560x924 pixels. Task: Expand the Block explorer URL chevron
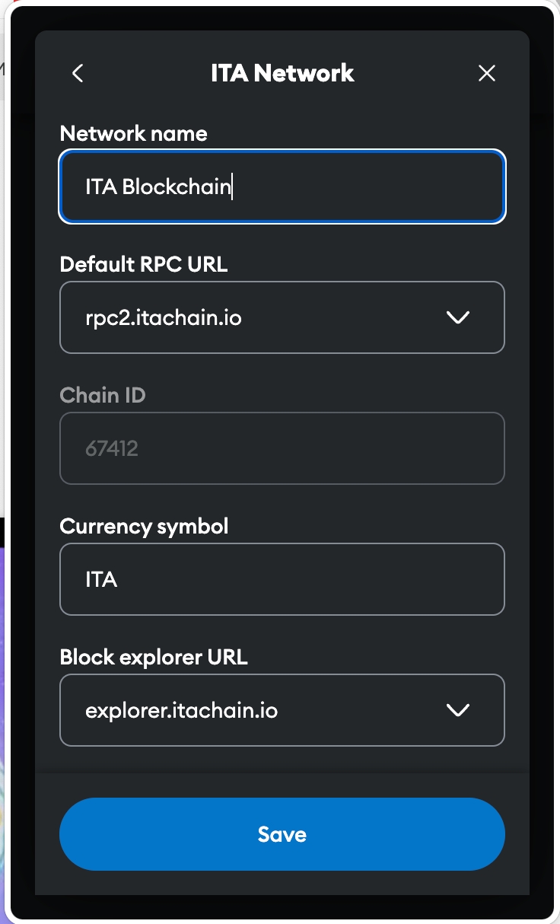click(x=458, y=710)
